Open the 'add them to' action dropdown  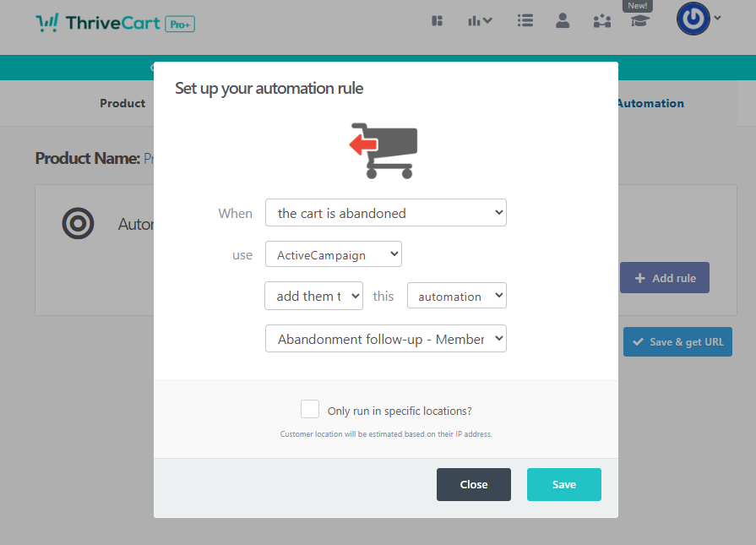point(313,296)
